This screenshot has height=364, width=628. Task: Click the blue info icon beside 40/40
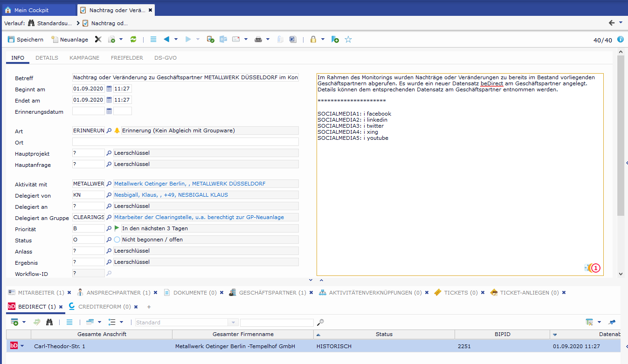pyautogui.click(x=621, y=40)
